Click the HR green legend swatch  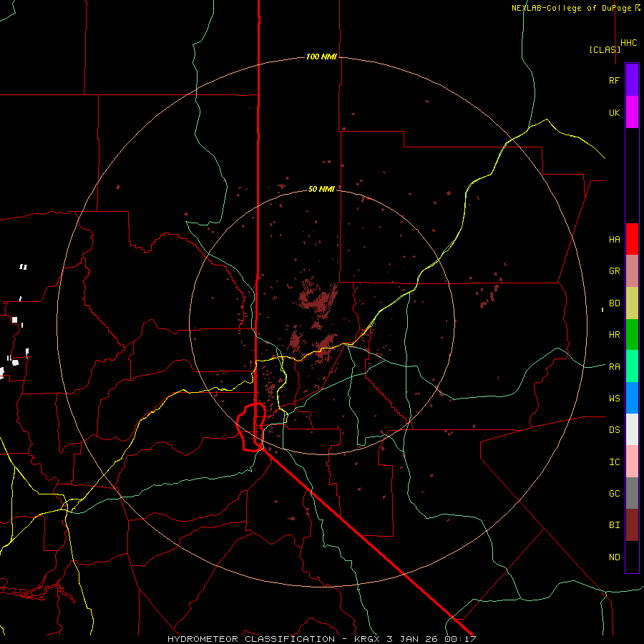632,334
